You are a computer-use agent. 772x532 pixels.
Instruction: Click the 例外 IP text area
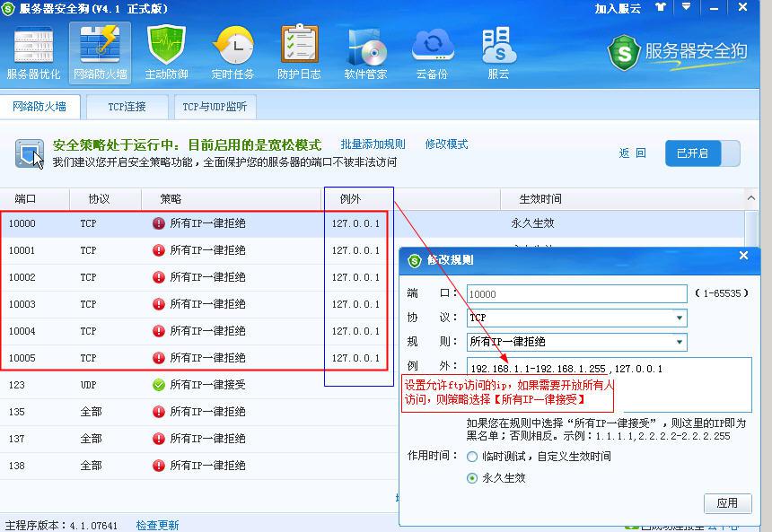[x=609, y=385]
